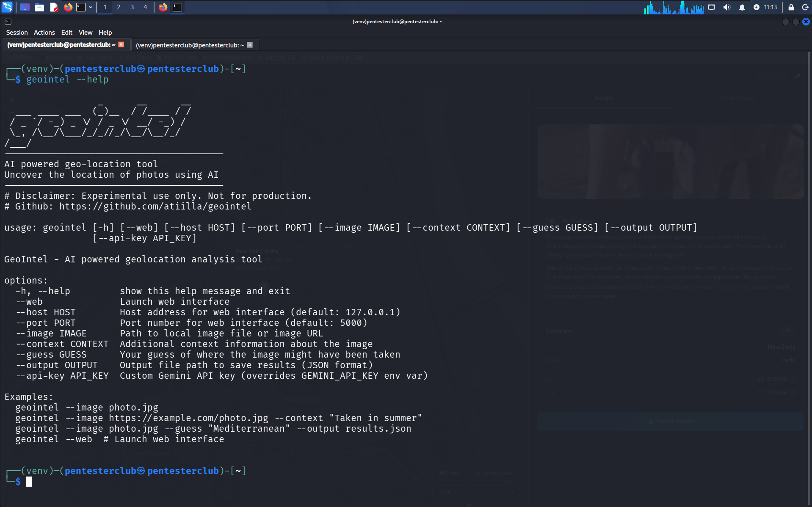The height and width of the screenshot is (507, 812).
Task: Click the '--guess GUESS' option row
Action: [208, 355]
